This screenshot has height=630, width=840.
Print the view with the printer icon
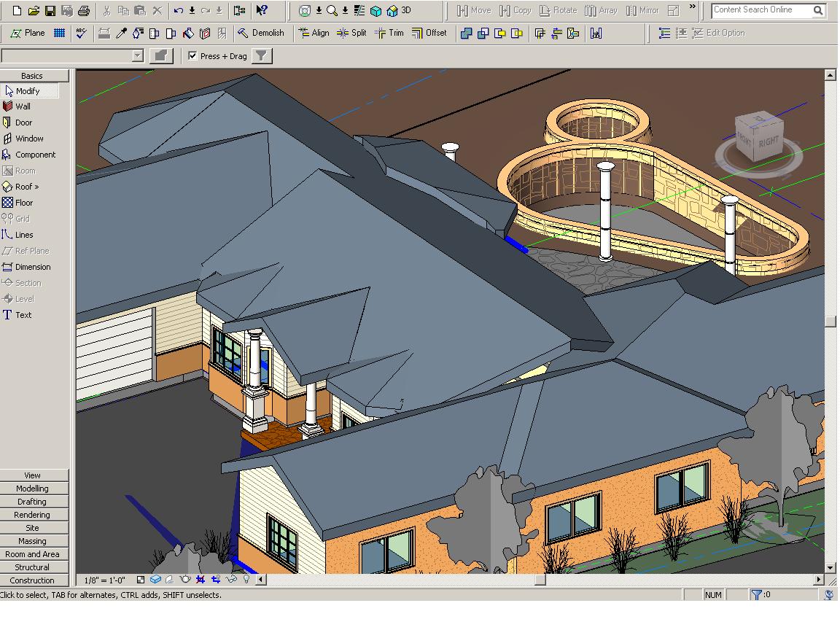[x=84, y=10]
